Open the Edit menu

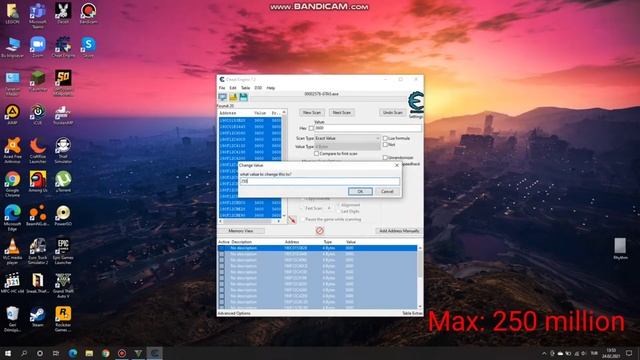[x=233, y=88]
